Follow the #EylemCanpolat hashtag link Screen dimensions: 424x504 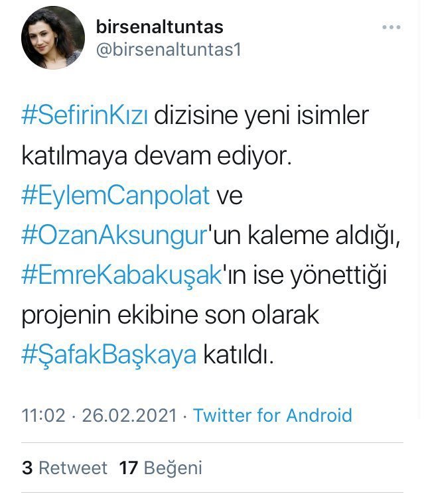pos(116,196)
